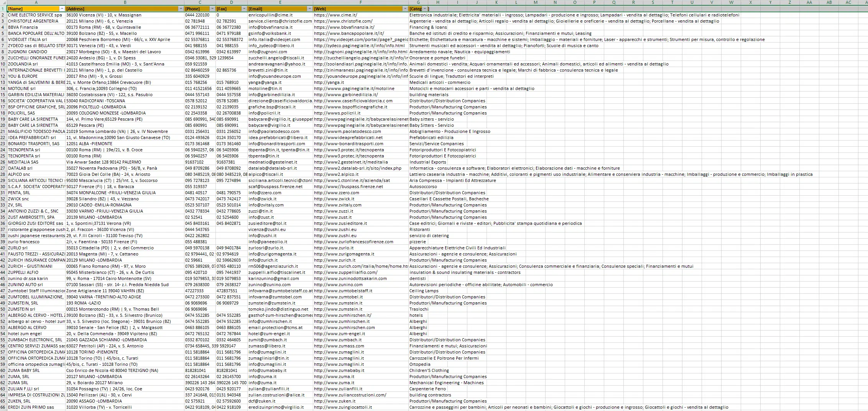Select row 50 by its row number
This screenshot has width=868, height=411.
[3, 309]
